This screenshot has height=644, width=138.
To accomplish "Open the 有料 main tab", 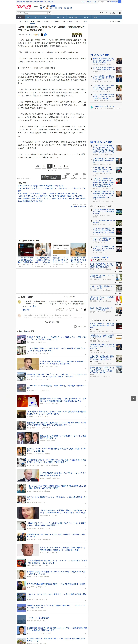I will 95,17.
